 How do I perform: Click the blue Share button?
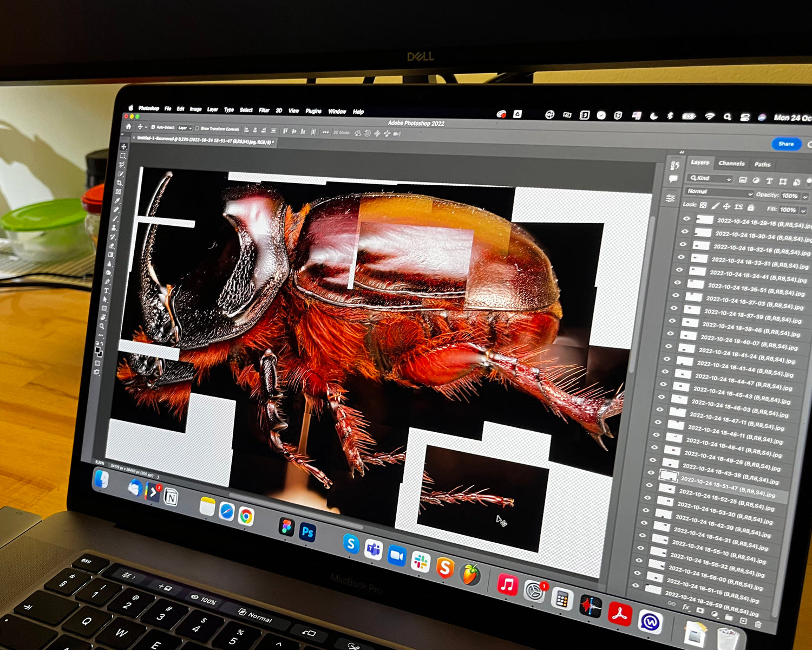click(785, 144)
